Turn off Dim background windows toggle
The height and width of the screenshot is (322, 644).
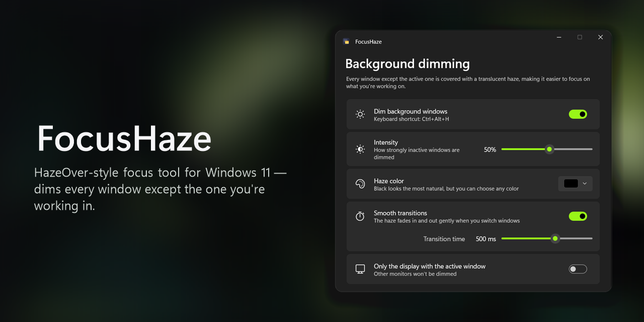click(578, 114)
